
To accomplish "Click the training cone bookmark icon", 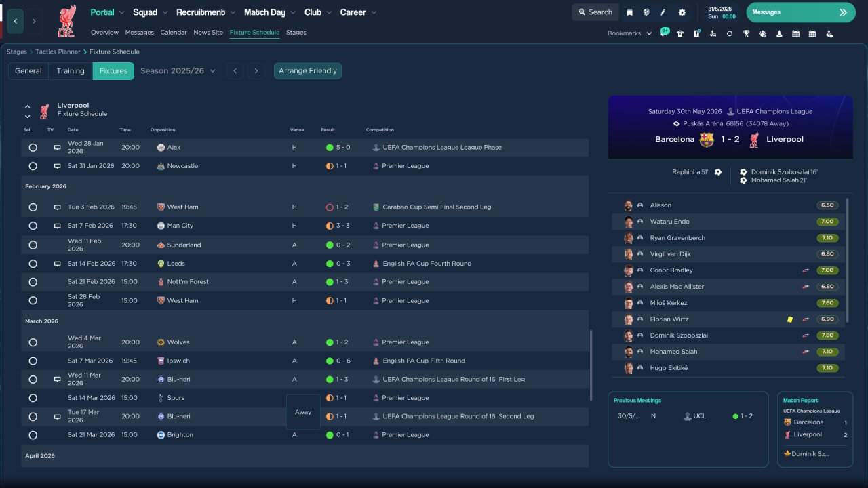I will (779, 33).
